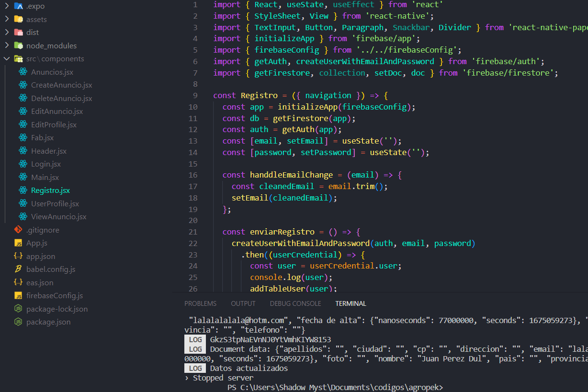This screenshot has width=588, height=392.
Task: Switch to the OUTPUT panel tab
Action: (243, 303)
